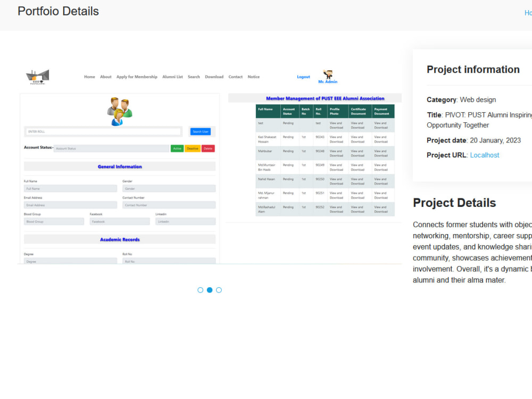This screenshot has height=399, width=532.
Task: Click the Download nav item in screenshot
Action: point(214,77)
